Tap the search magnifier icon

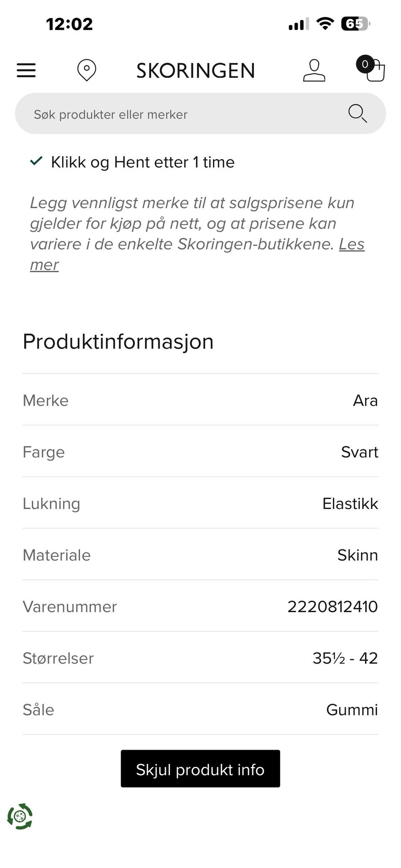pyautogui.click(x=358, y=114)
